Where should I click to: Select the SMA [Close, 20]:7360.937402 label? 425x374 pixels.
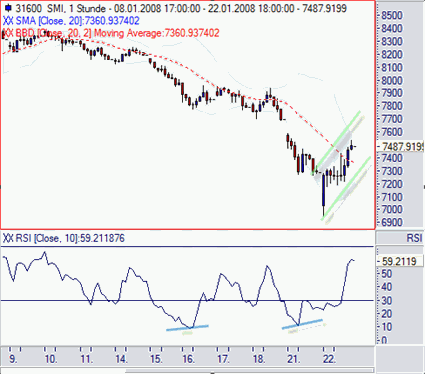78,21
